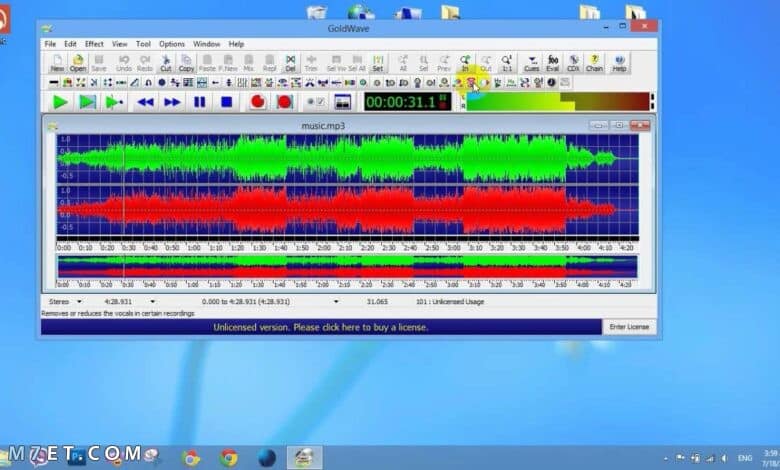Click the '101 : Unlicensed Usage' status text
The height and width of the screenshot is (470, 780).
[x=450, y=301]
